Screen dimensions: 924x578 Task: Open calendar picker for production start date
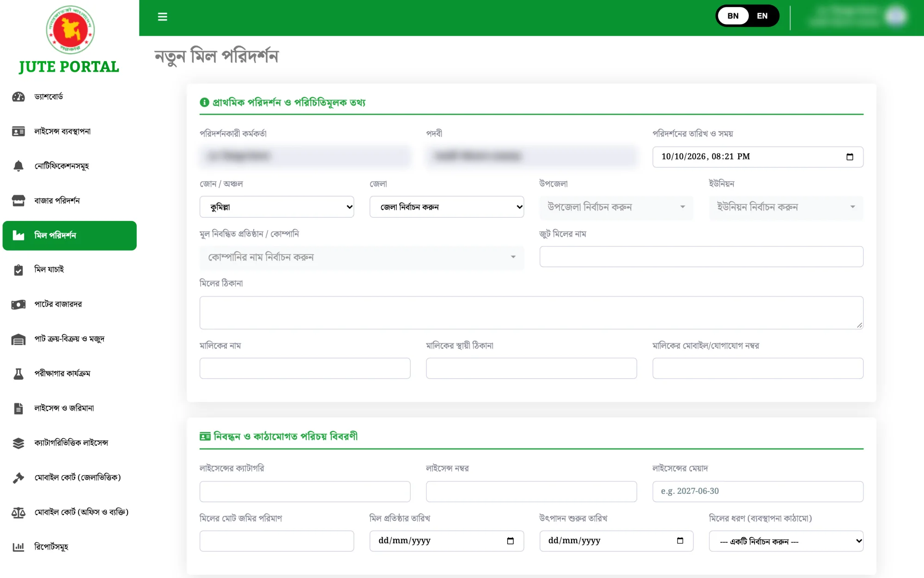680,541
